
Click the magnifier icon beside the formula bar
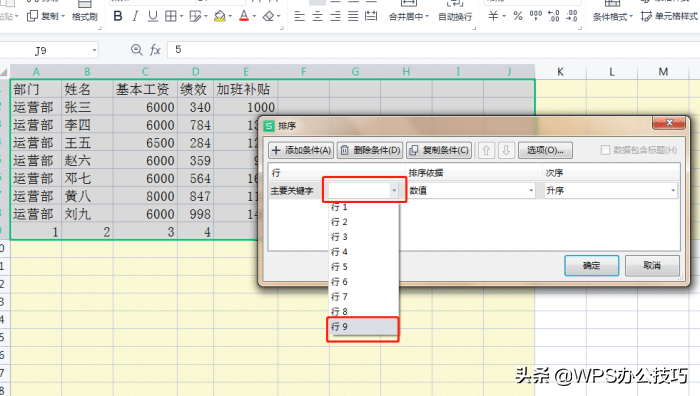click(x=137, y=50)
